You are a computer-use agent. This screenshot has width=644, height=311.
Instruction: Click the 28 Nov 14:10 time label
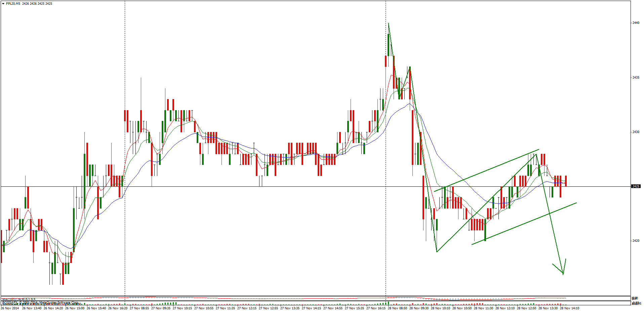coord(569,308)
